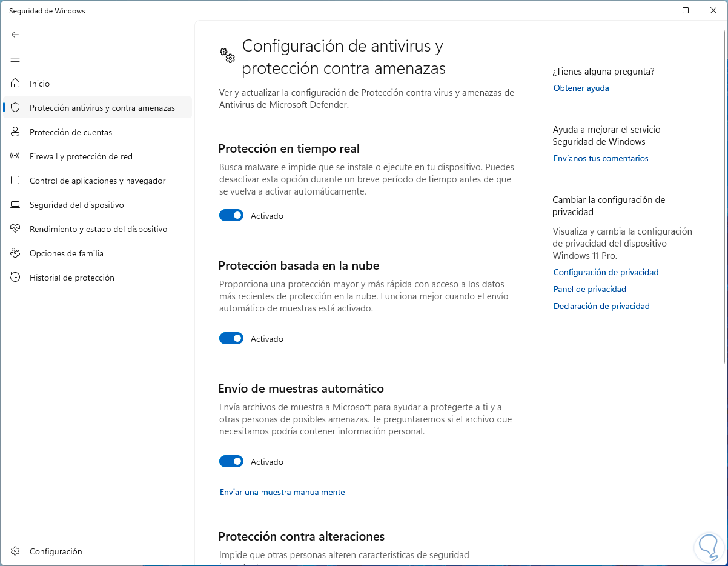Open Control de aplicaciones y navegador
728x566 pixels.
coord(98,181)
